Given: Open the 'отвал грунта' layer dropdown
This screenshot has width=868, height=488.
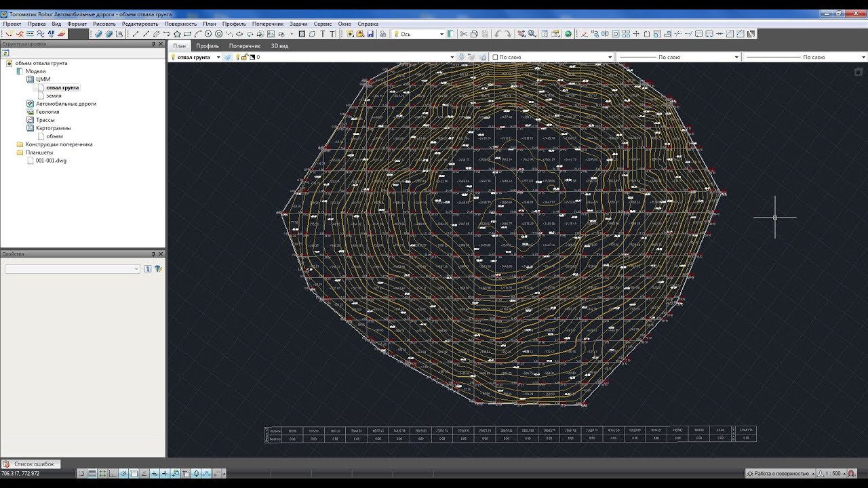Looking at the screenshot, I should (197, 57).
